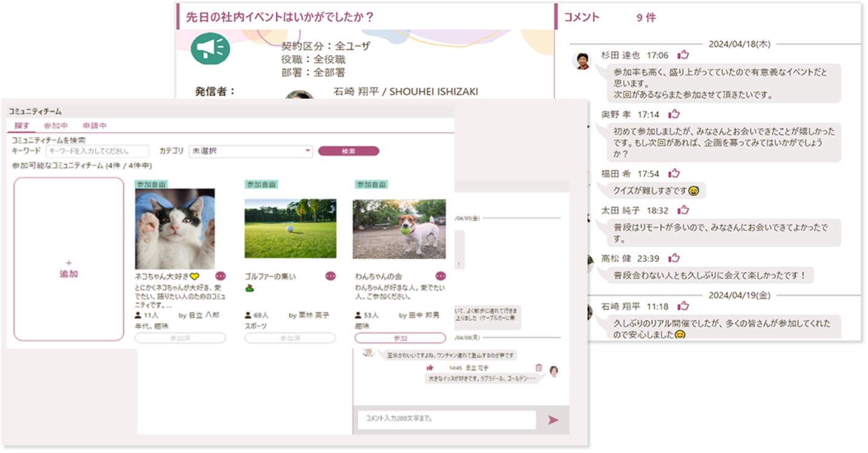Like 太田 純子's 18:32 comment
The width and height of the screenshot is (868, 453).
tap(683, 210)
